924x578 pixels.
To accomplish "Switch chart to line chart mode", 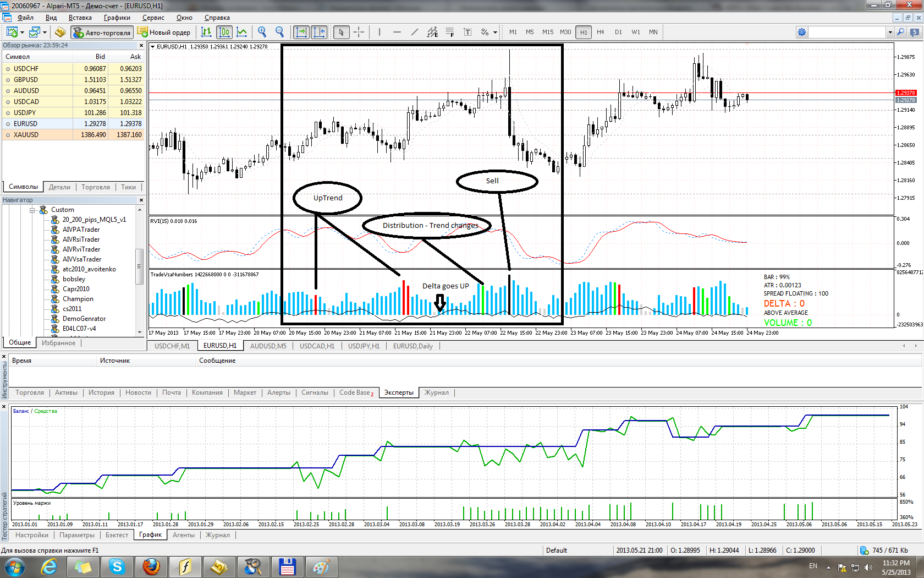I will tap(241, 32).
